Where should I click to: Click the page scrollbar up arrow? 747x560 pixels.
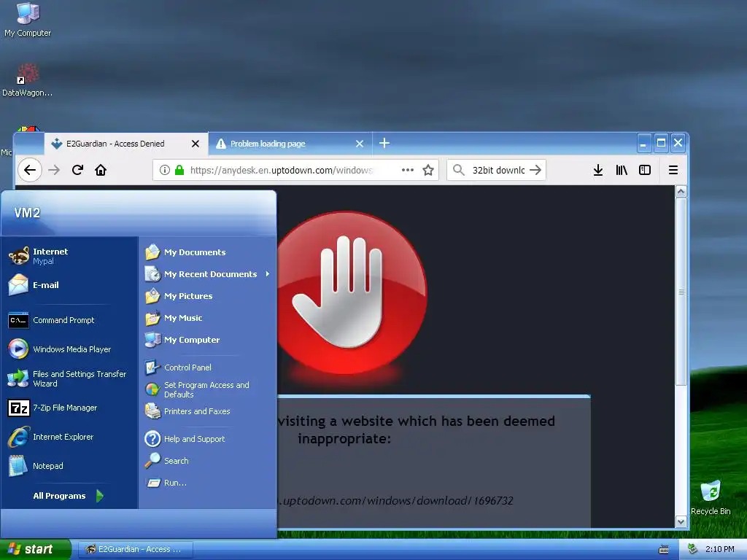point(681,192)
